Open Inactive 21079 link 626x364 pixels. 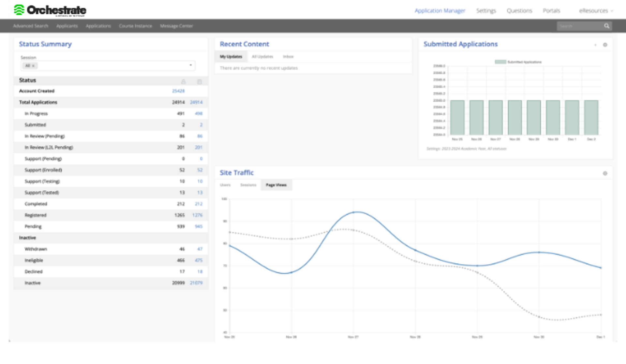[196, 283]
